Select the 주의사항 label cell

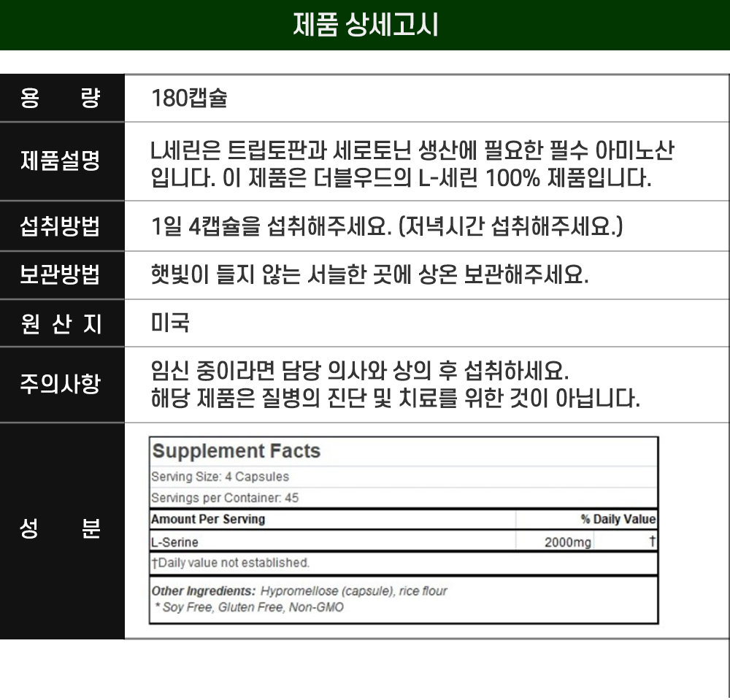(x=61, y=384)
